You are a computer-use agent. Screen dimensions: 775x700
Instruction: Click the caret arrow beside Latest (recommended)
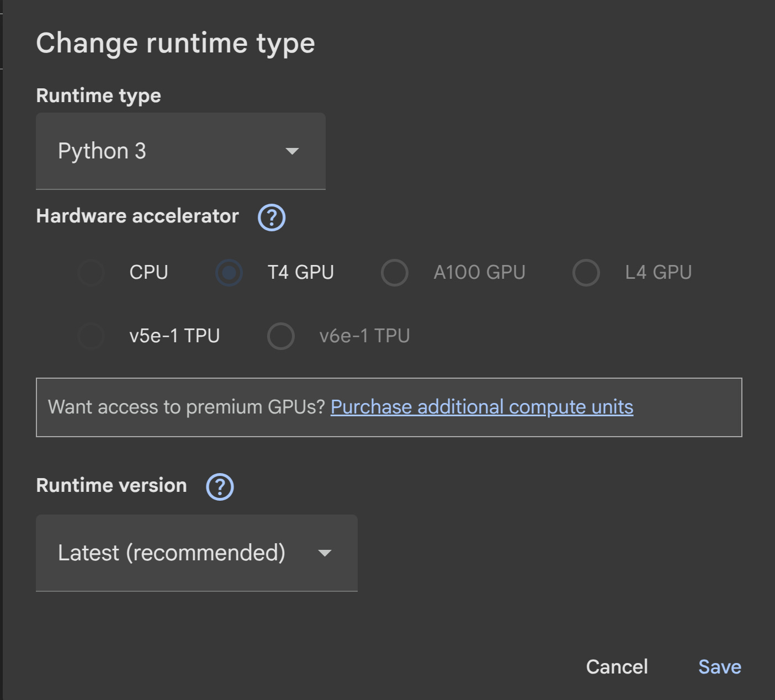[325, 553]
